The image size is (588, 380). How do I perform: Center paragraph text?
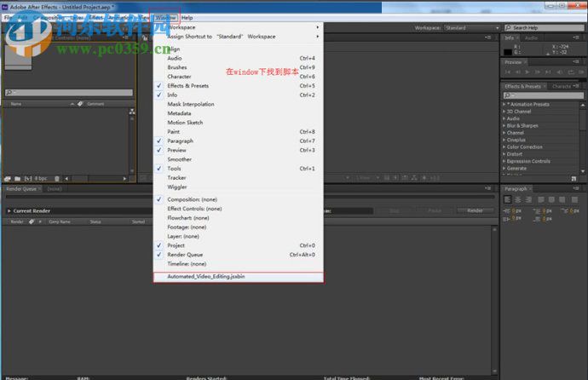pos(518,199)
